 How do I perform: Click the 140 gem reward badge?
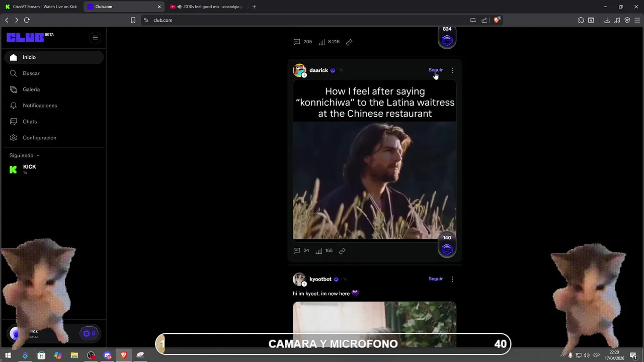[x=447, y=245]
